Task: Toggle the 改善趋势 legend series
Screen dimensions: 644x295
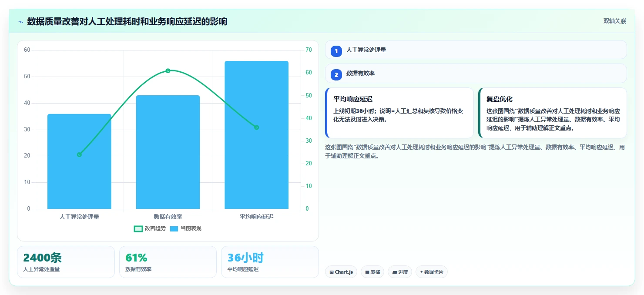Action: click(150, 228)
